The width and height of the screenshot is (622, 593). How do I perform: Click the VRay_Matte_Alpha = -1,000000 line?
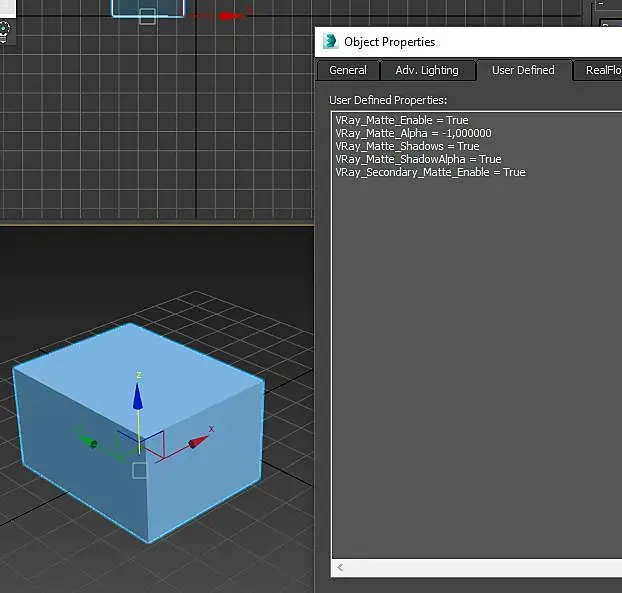413,133
